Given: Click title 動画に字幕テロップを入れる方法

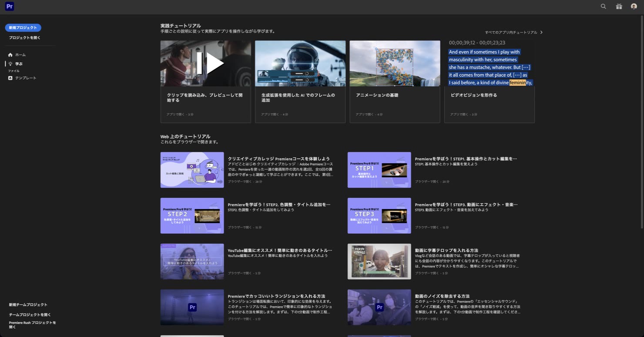Looking at the screenshot, I should coord(446,250).
